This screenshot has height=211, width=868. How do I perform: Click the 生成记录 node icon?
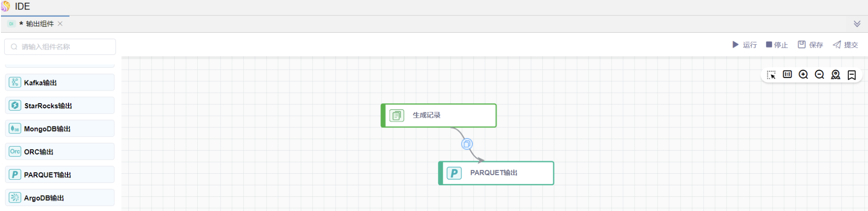pos(396,115)
